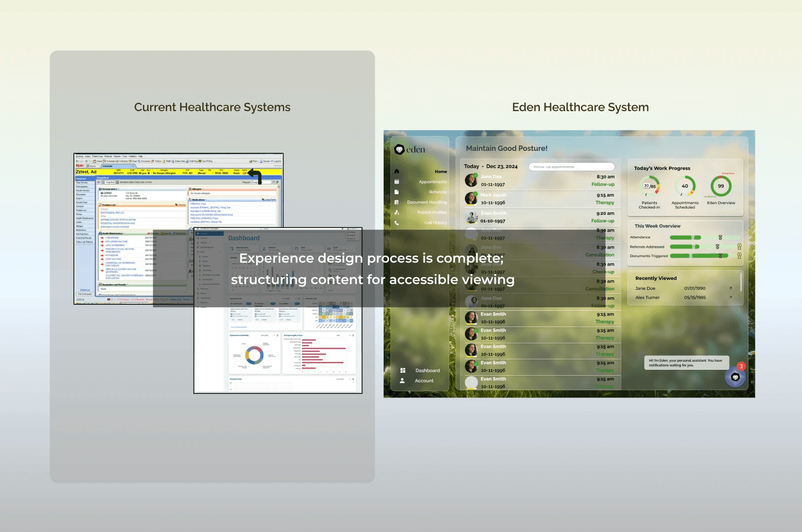Open Patient Profiles in the Eden sidebar
This screenshot has width=802, height=532.
(x=432, y=212)
